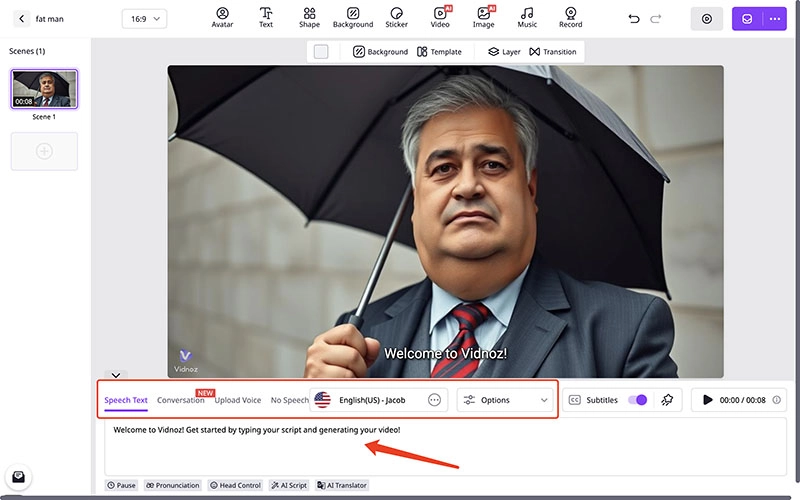This screenshot has width=800, height=500.
Task: Open the Avatar tool
Action: tap(222, 17)
